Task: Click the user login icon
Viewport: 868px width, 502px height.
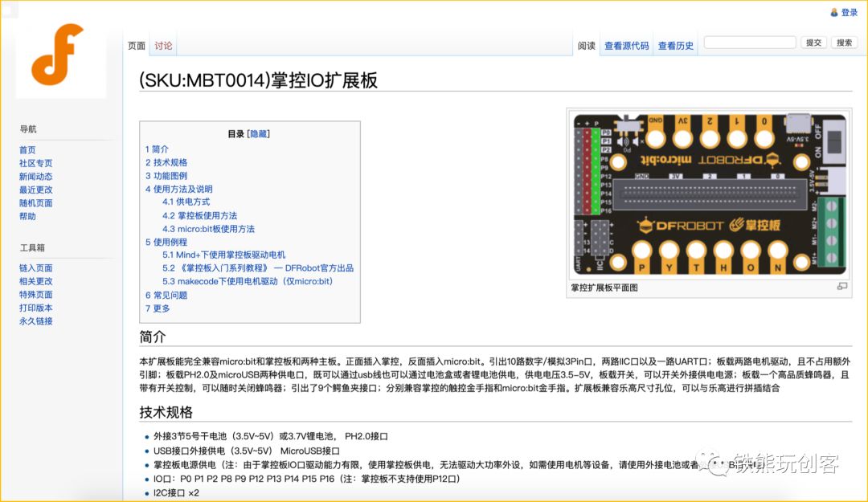Action: [834, 12]
